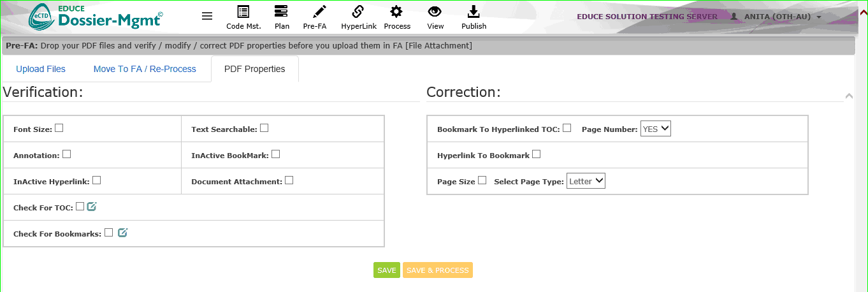Switch to Move To FA / Re-Process tab

coord(145,69)
